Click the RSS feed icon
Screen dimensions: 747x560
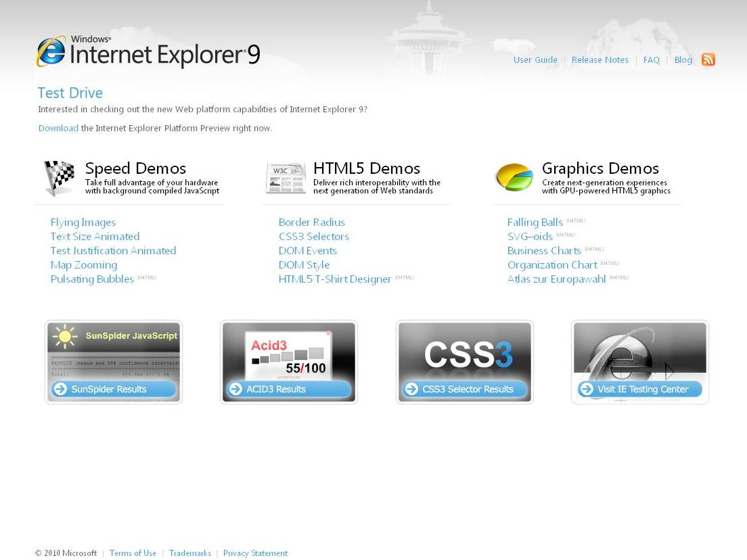tap(708, 60)
